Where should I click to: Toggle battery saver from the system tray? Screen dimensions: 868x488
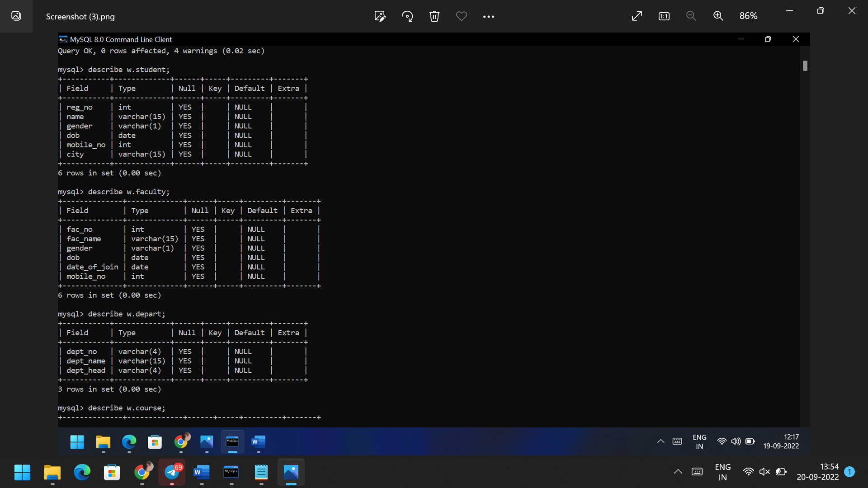point(781,471)
